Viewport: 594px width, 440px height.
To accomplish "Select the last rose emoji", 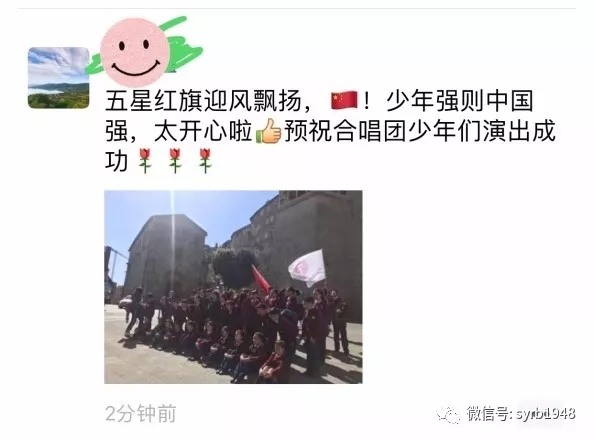I will [x=205, y=161].
